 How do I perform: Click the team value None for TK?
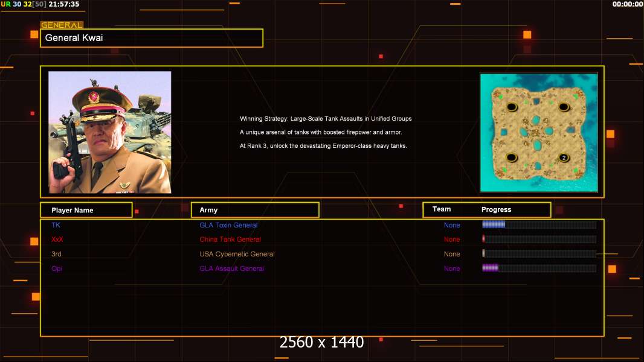tap(452, 225)
